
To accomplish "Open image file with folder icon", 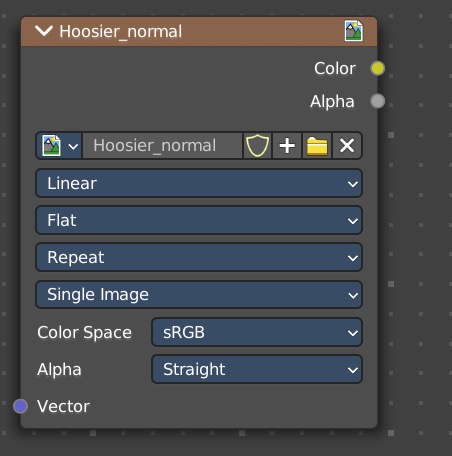I will [317, 146].
